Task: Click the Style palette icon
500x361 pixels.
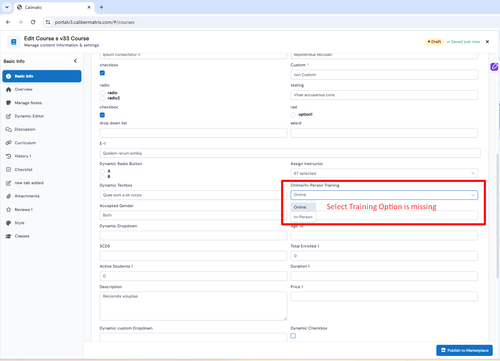Action: [x=9, y=223]
